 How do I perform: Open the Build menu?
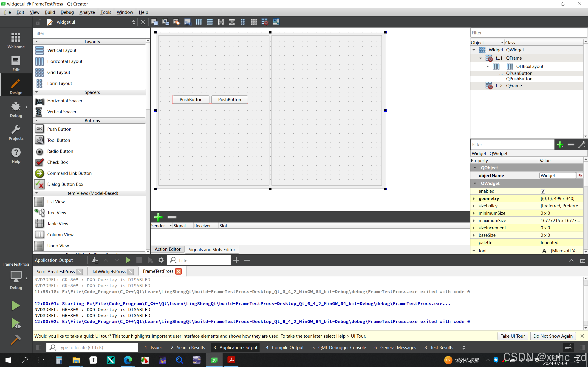50,12
